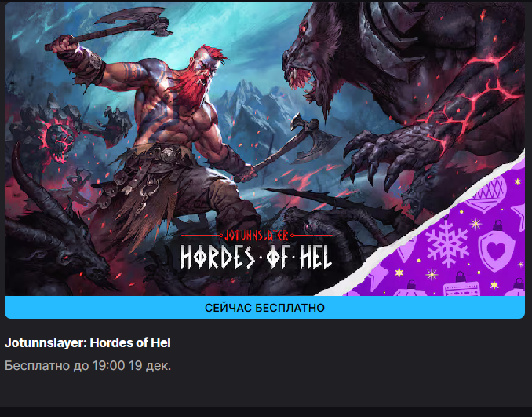Image resolution: width=532 pixels, height=417 pixels.
Task: Click the "Бесплатно до 19:00 19 дек." text
Action: (88, 366)
